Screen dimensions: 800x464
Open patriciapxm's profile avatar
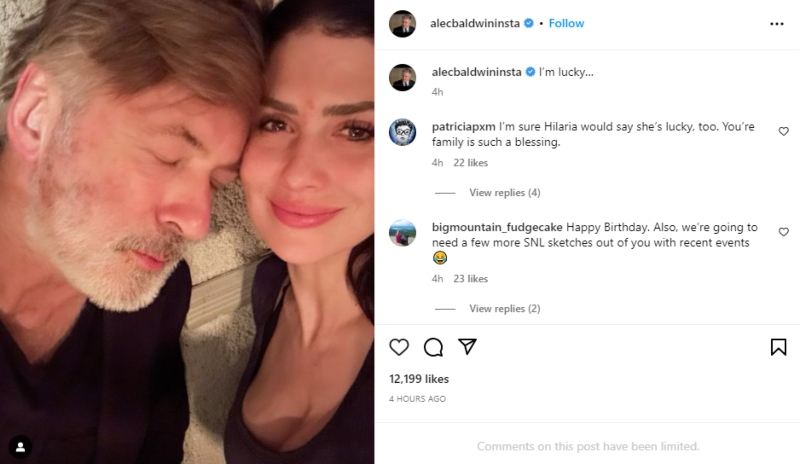pos(402,132)
